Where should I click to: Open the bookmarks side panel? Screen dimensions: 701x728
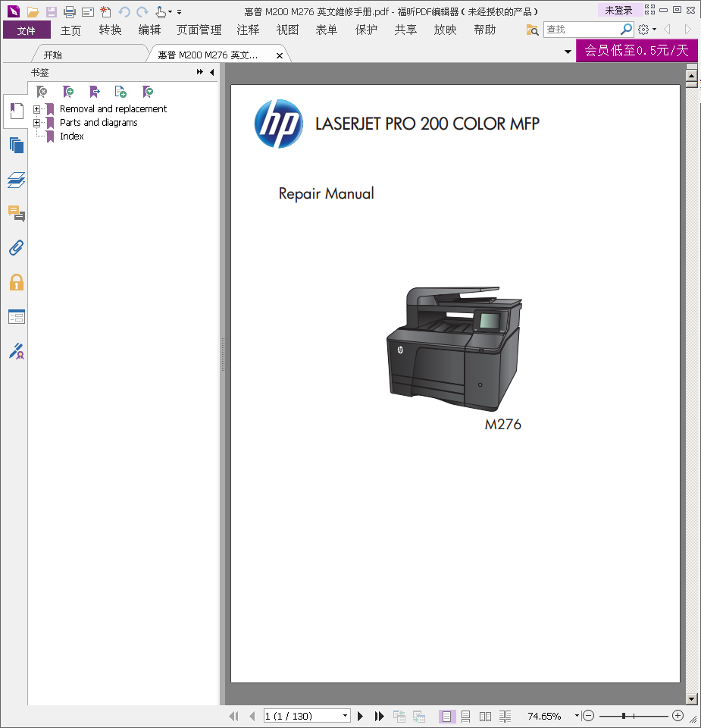[17, 111]
